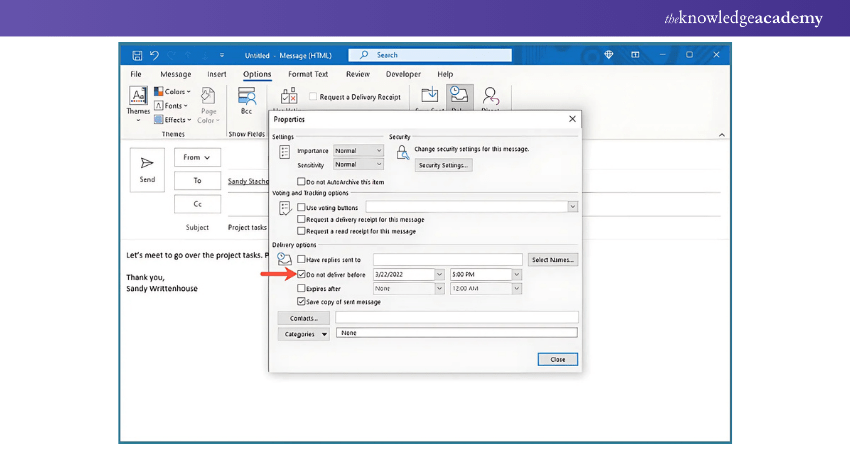Screen dimensions: 850x450
Task: Click the Direct Replies To icon
Action: pyautogui.click(x=490, y=95)
